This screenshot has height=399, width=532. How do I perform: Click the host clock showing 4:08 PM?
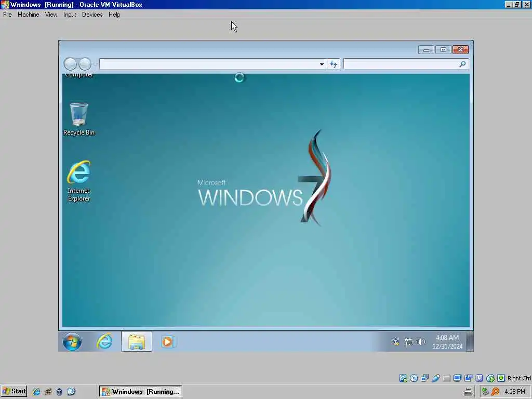(515, 392)
